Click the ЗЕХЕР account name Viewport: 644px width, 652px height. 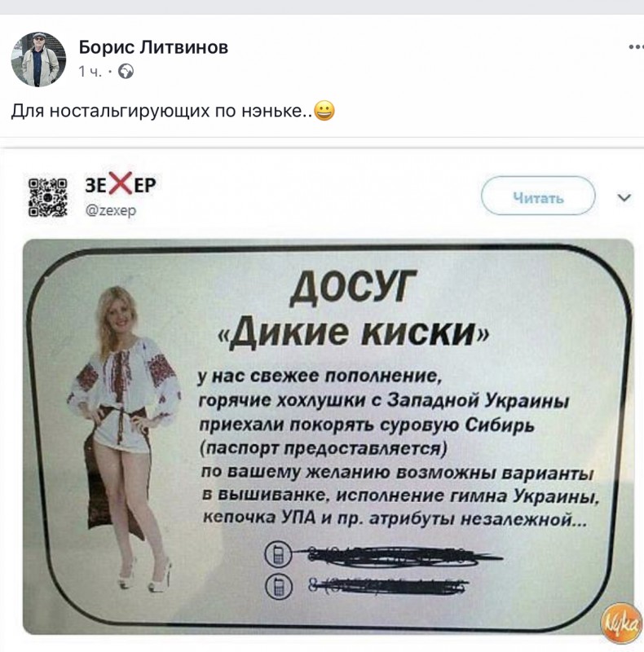(121, 184)
